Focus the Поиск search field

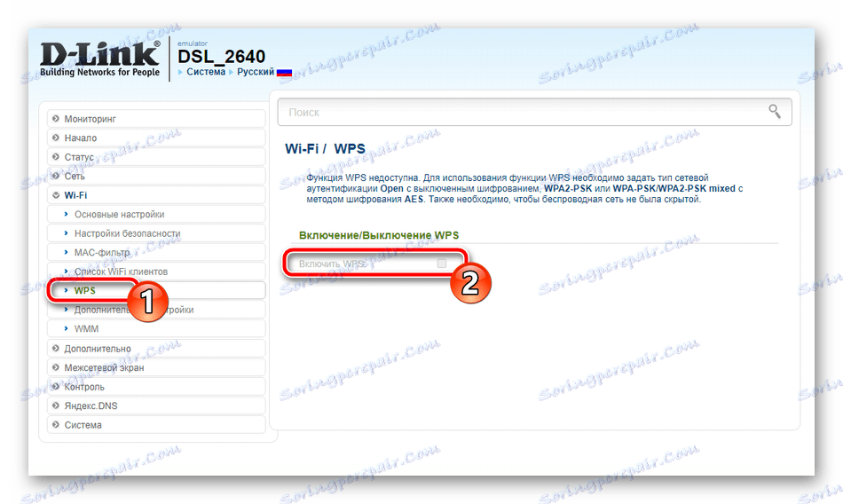click(x=534, y=112)
